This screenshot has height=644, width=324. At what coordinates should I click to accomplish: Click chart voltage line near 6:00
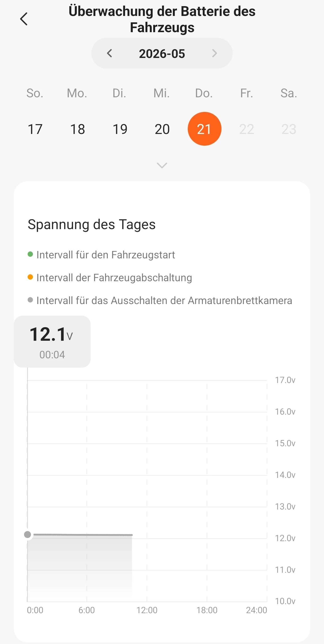click(x=87, y=534)
